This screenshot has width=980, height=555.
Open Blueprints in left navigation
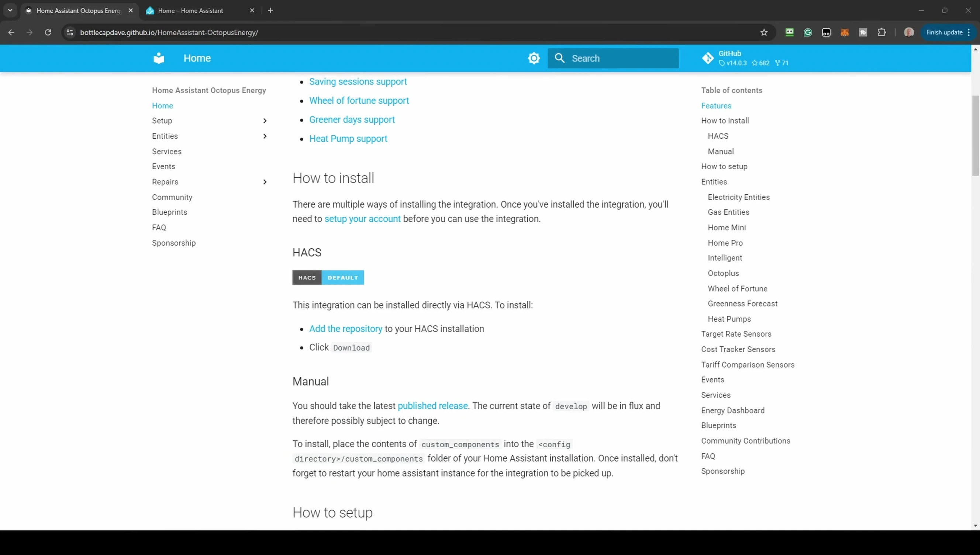click(169, 212)
